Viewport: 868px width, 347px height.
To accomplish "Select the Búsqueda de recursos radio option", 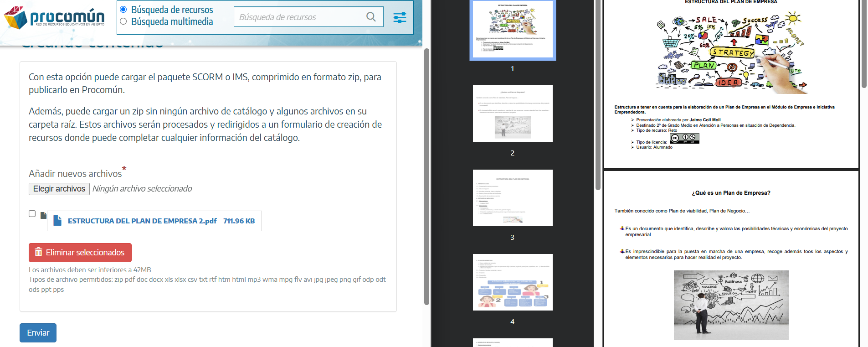I will point(123,10).
